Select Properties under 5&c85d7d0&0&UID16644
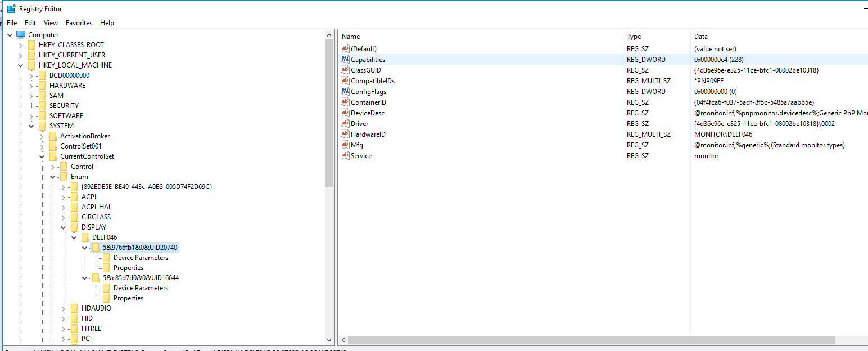The height and width of the screenshot is (351, 868). coord(128,298)
